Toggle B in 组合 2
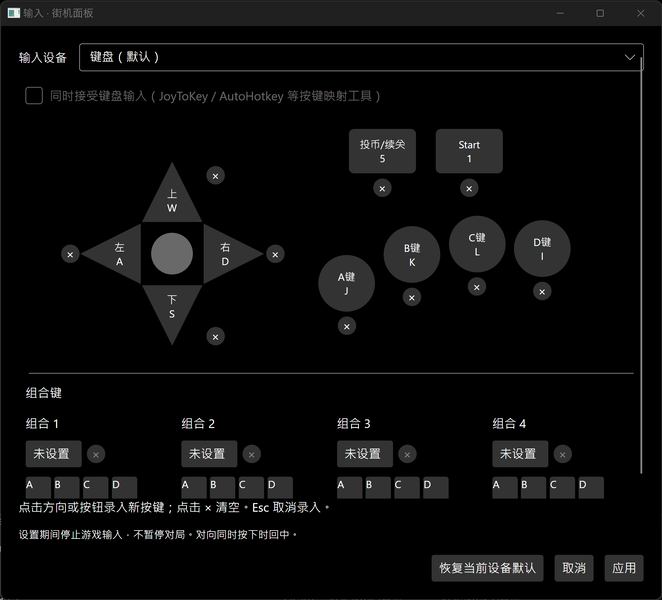This screenshot has width=662, height=600. [x=222, y=488]
